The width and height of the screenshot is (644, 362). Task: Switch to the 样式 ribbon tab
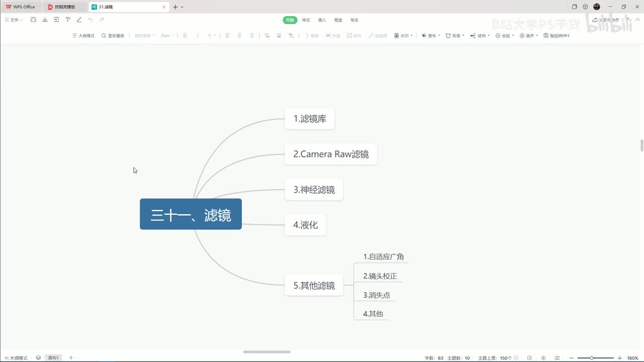click(306, 20)
